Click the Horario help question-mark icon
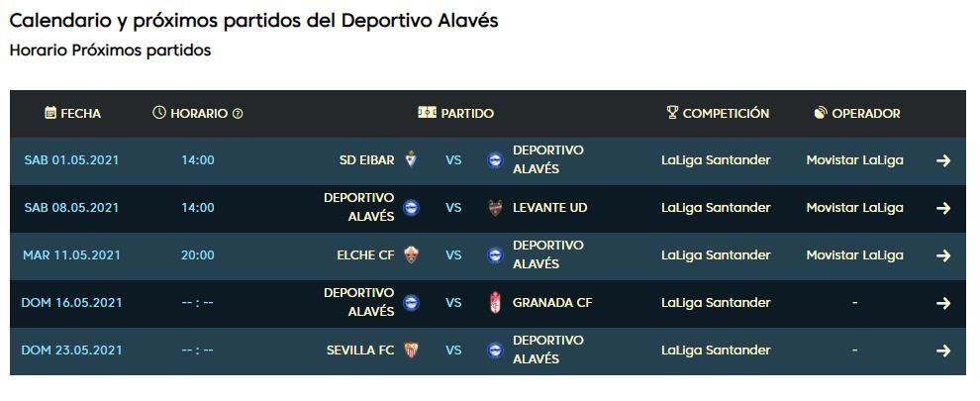Screen dimensions: 980x401 pyautogui.click(x=238, y=114)
